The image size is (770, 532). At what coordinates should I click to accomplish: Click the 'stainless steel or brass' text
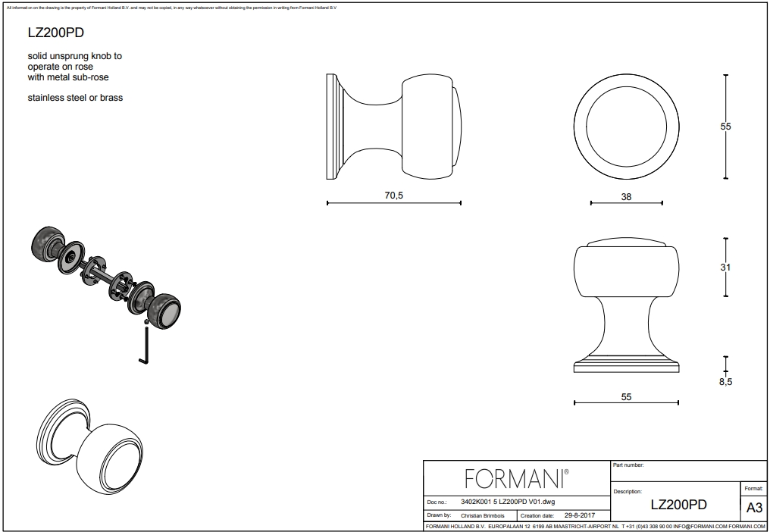pyautogui.click(x=75, y=98)
